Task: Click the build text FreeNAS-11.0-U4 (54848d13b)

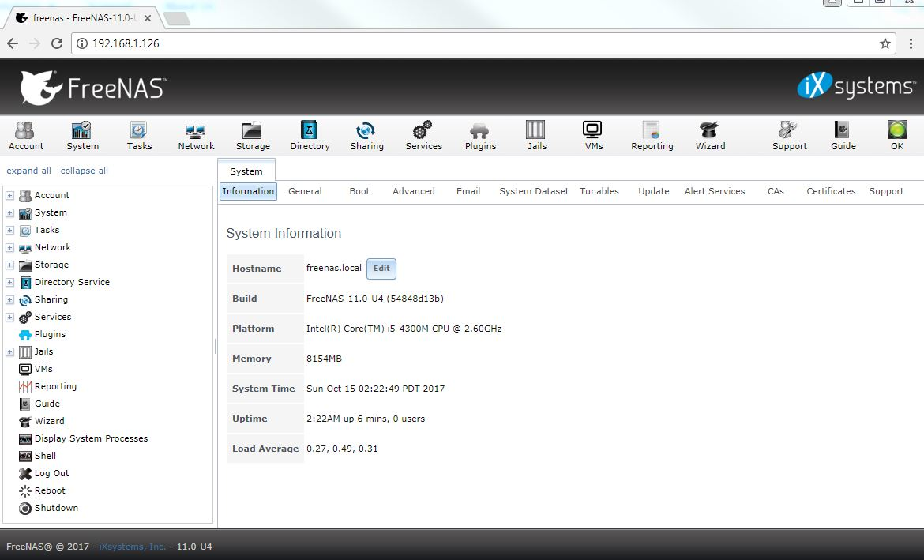Action: tap(375, 299)
